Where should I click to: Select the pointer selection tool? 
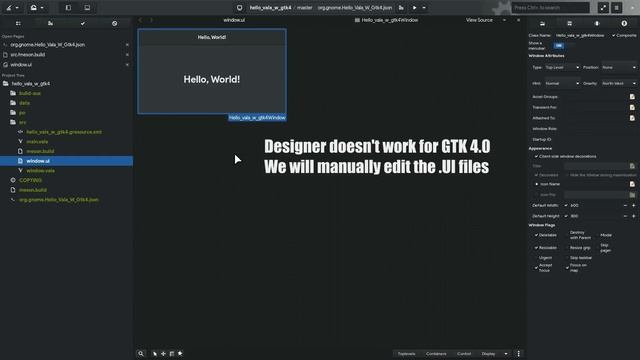click(x=155, y=353)
